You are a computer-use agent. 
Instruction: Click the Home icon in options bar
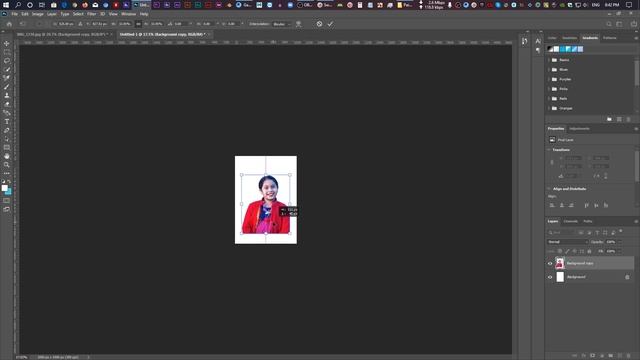tap(9, 24)
